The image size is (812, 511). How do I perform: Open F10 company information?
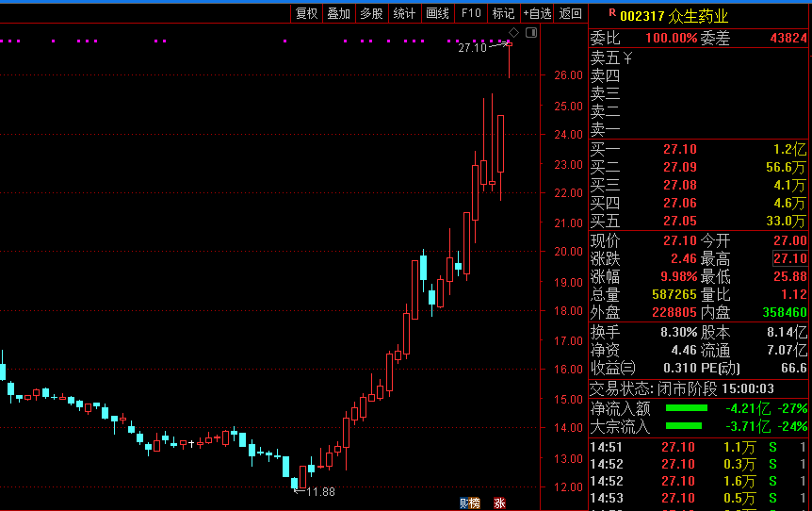(x=471, y=13)
